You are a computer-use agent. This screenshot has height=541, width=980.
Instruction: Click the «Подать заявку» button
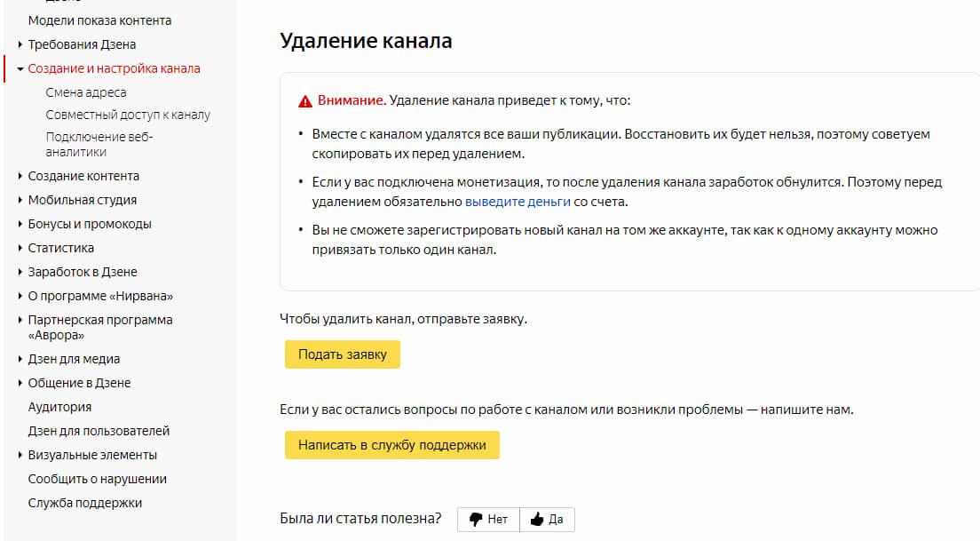click(x=341, y=354)
